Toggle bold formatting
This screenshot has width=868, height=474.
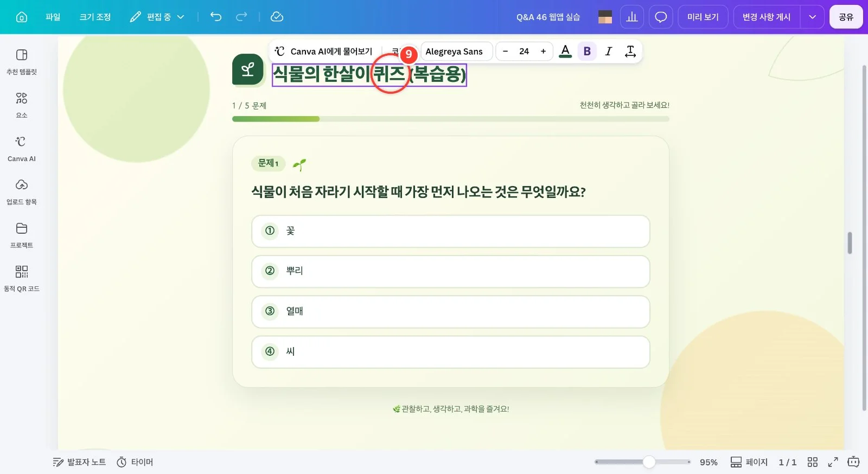tap(587, 52)
